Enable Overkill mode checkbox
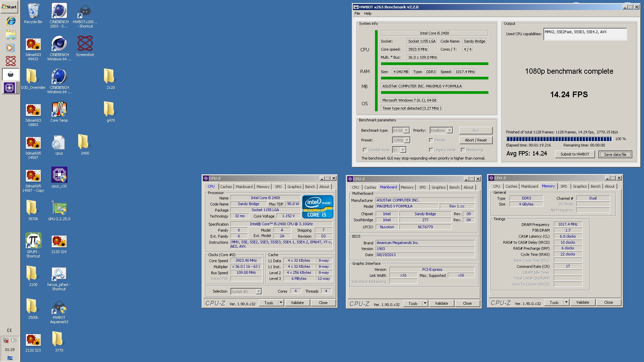 click(x=365, y=150)
